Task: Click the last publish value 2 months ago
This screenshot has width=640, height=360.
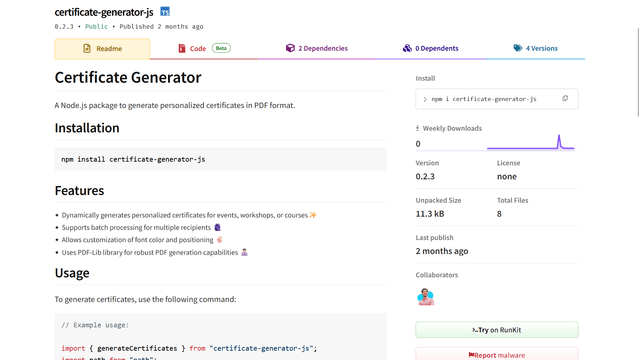Action: (442, 251)
